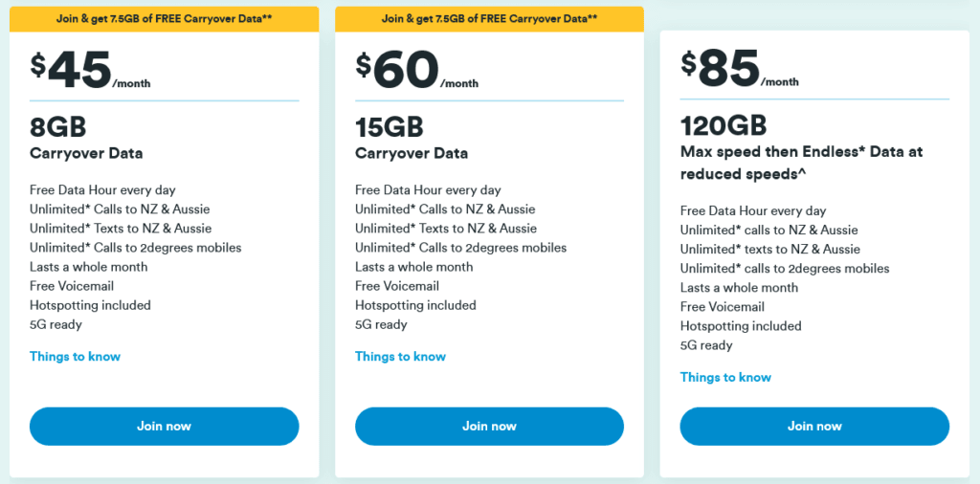
Task: Click Free Data Hour text in $45 plan
Action: coord(102,190)
